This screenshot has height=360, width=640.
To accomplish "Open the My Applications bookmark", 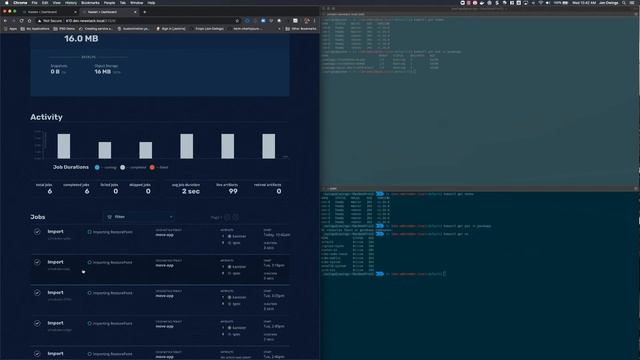I will click(35, 29).
